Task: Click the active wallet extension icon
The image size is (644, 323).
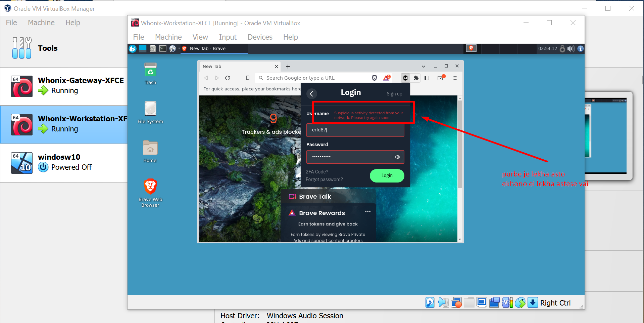Action: 405,78
